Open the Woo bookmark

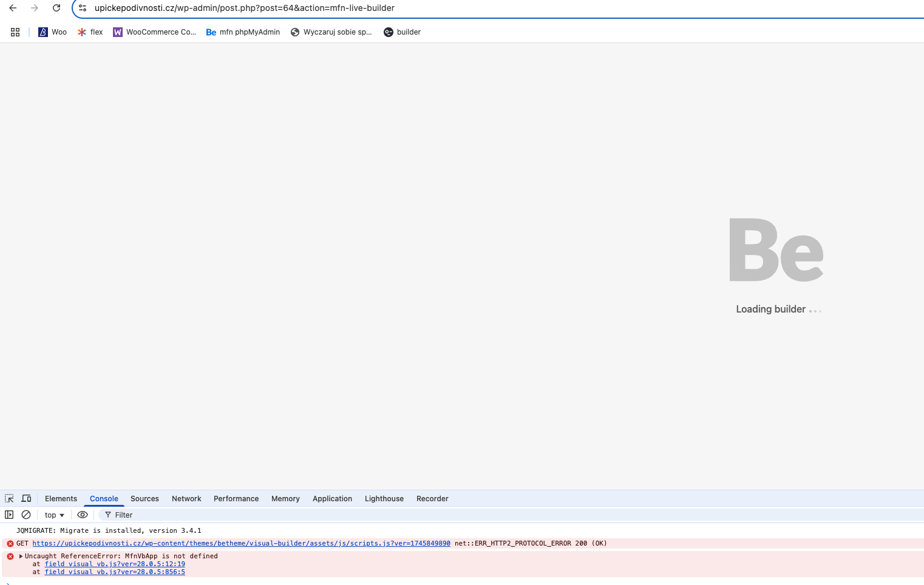[53, 32]
